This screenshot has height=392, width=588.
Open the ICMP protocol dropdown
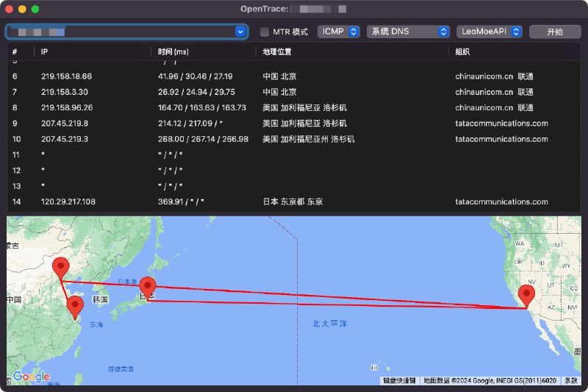point(339,32)
